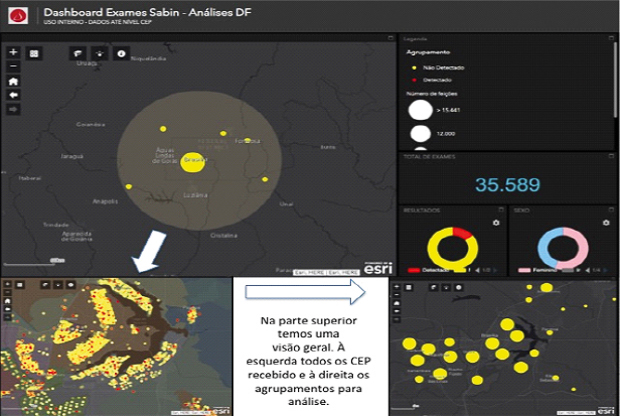Maximize the main map panel

pyautogui.click(x=391, y=38)
